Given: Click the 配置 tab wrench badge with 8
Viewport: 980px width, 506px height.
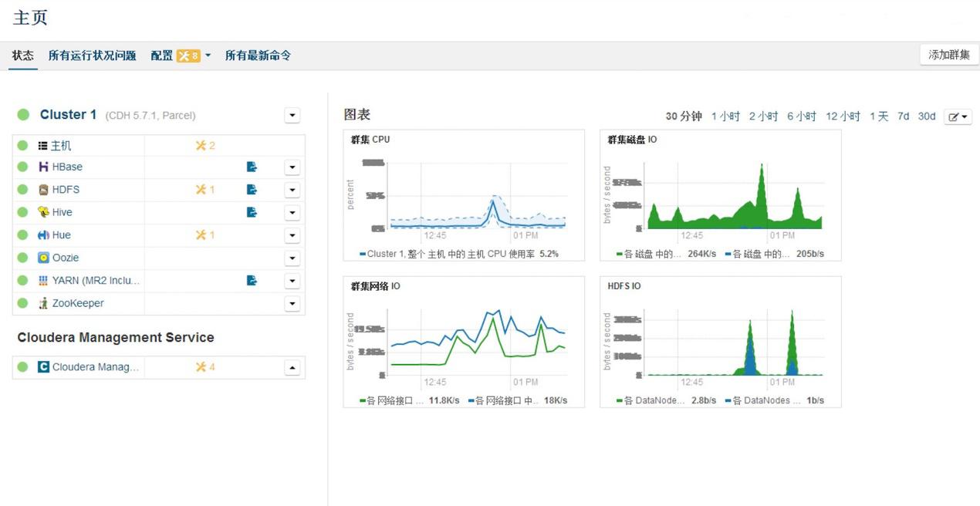Looking at the screenshot, I should [188, 56].
